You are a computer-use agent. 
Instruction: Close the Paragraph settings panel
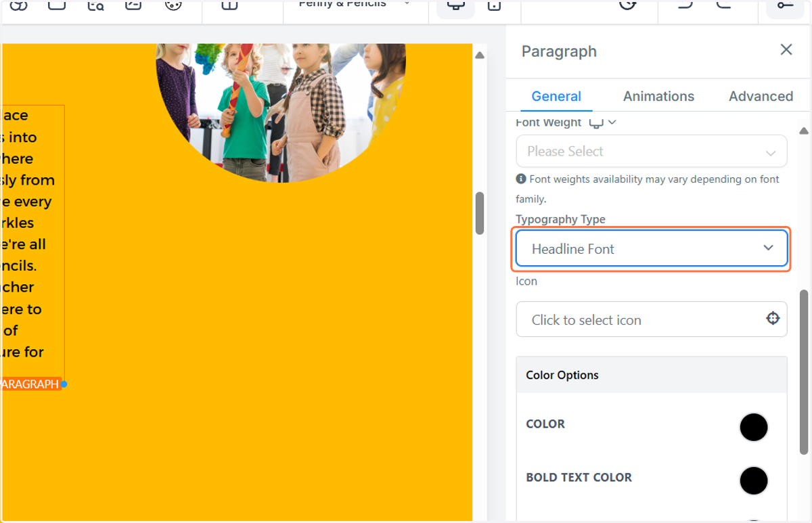[786, 50]
